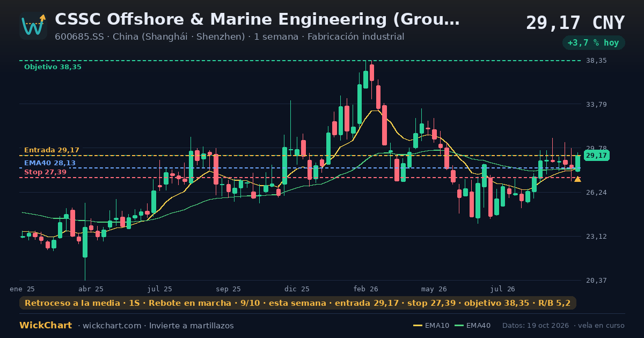Click the +3,7 % hoy badge
The height and width of the screenshot is (338, 644).
coord(594,43)
